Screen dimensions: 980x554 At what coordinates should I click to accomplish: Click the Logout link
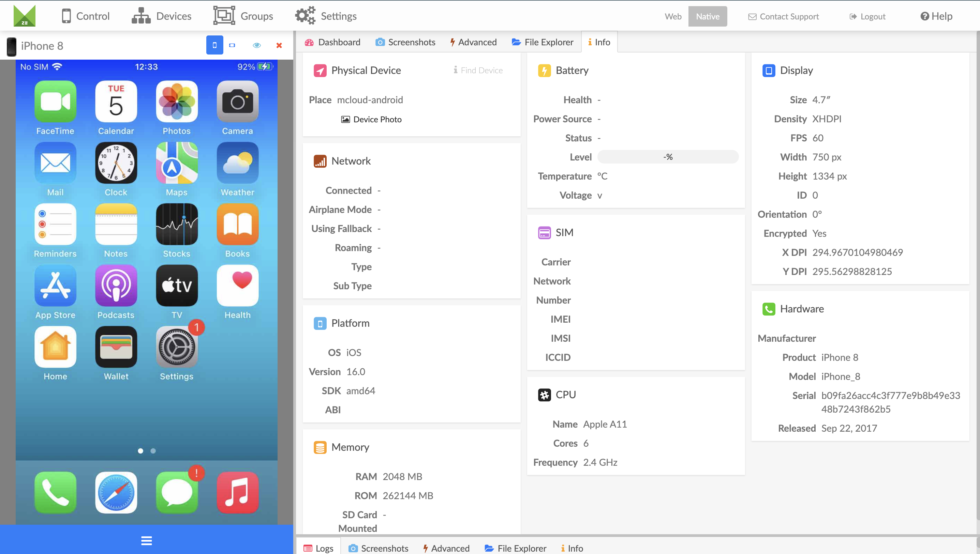(x=867, y=16)
